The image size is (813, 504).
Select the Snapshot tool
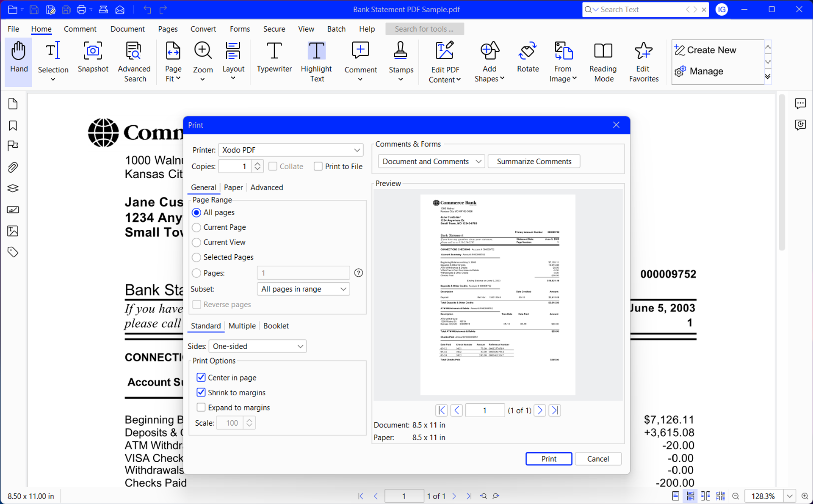[93, 58]
